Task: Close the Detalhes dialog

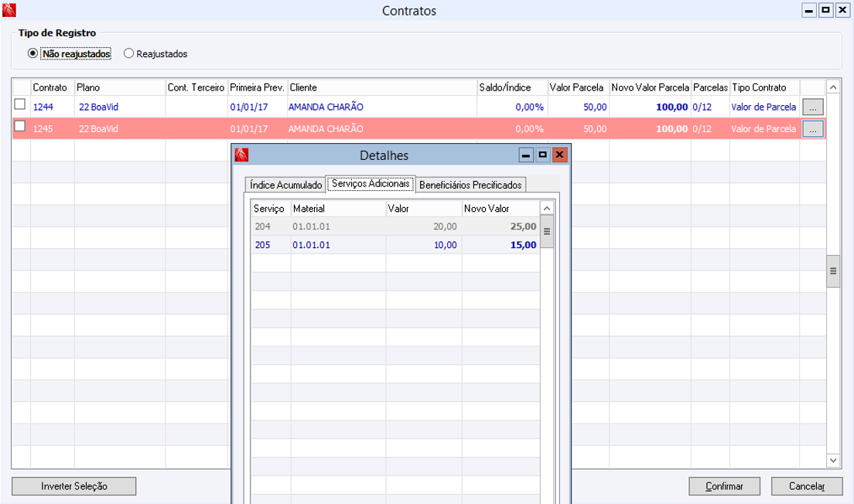Action: pos(559,155)
